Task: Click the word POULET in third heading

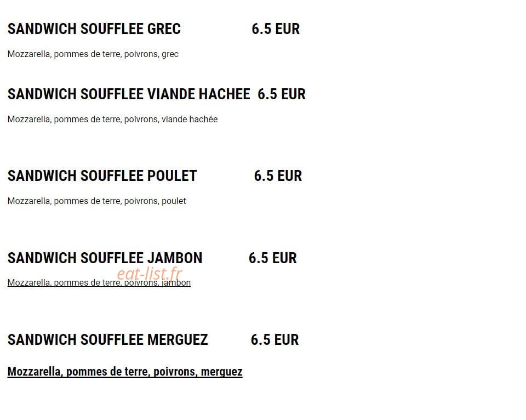Action: point(172,176)
